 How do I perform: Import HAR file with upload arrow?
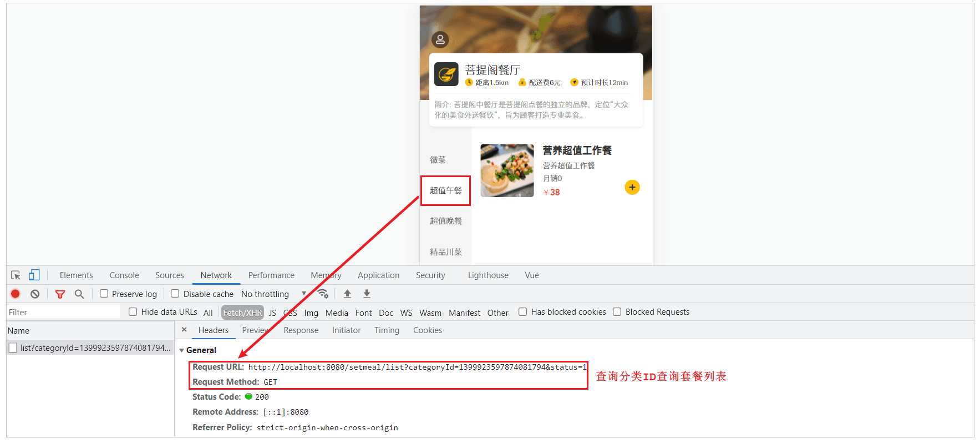(347, 294)
